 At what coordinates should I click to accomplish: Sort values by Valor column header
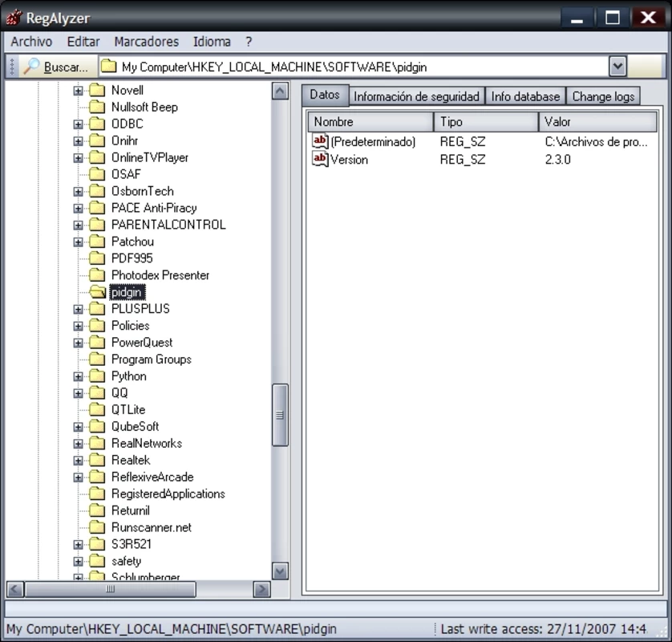[597, 122]
